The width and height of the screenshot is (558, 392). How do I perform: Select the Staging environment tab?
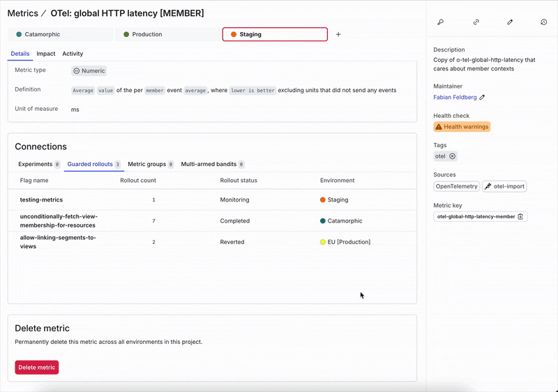tap(274, 34)
